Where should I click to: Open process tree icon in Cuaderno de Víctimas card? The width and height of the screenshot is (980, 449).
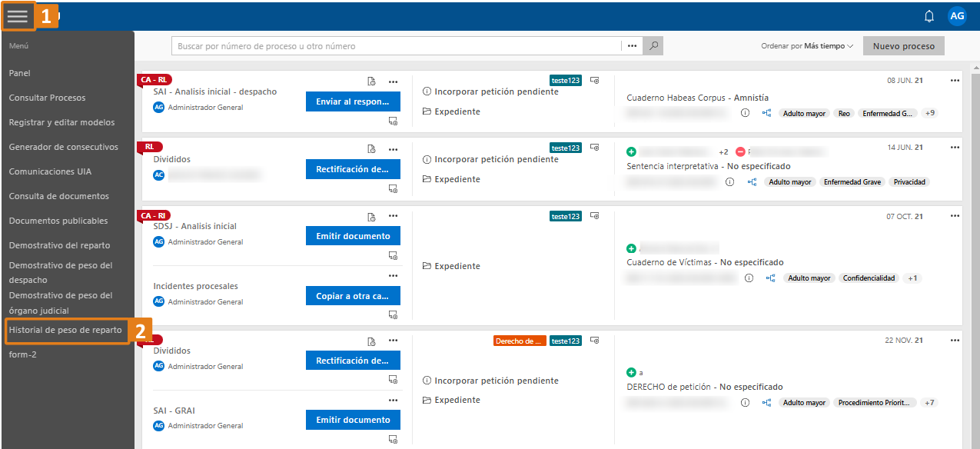coord(770,278)
